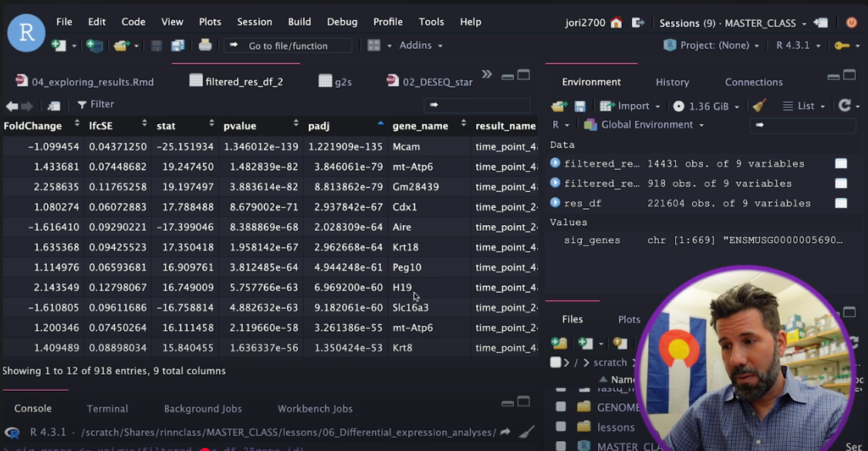Quit the session with the power icon
This screenshot has height=451, width=868.
851,22
